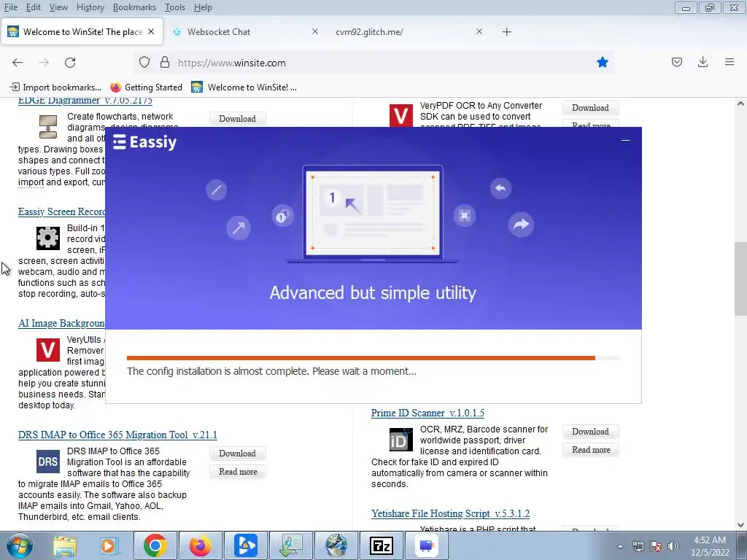747x560 pixels.
Task: Click Download for Prime ID Scanner
Action: coord(590,432)
